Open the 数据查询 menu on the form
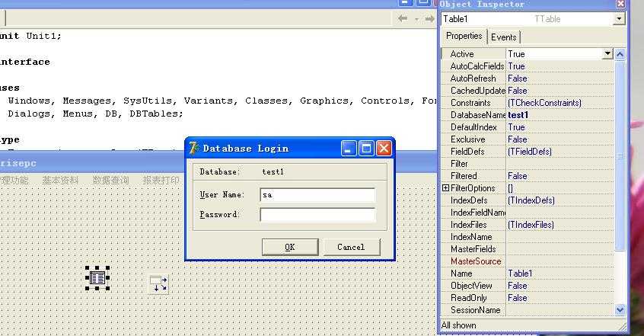Viewport: 644px width, 336px height. (110, 180)
